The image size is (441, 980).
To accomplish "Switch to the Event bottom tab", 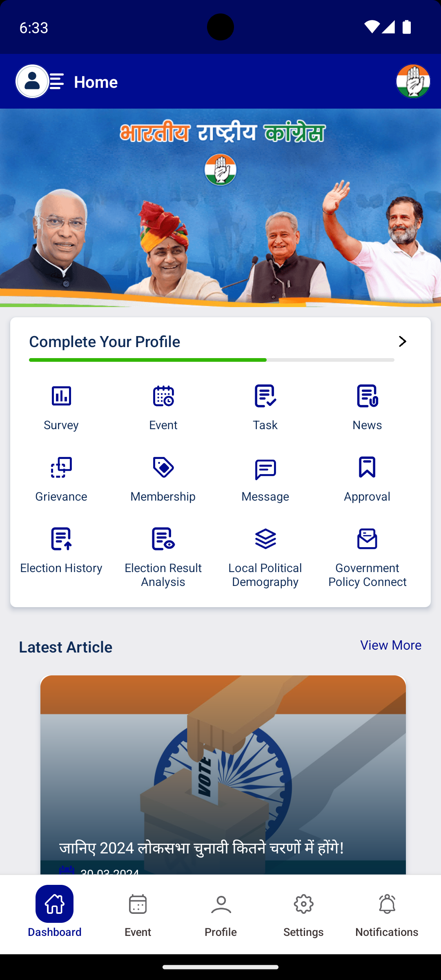I will coord(138,915).
